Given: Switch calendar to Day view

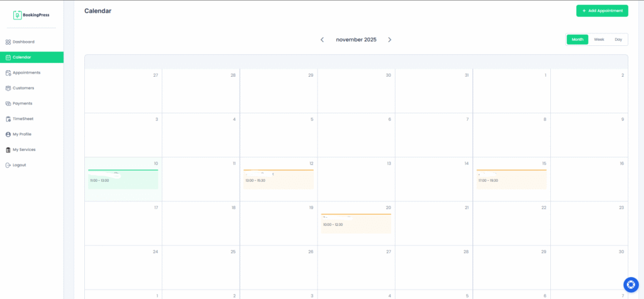Looking at the screenshot, I should 618,40.
